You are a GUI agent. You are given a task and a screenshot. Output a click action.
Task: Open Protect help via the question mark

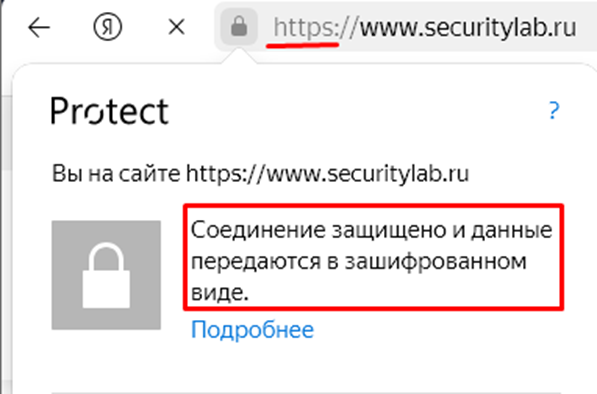pos(554,111)
